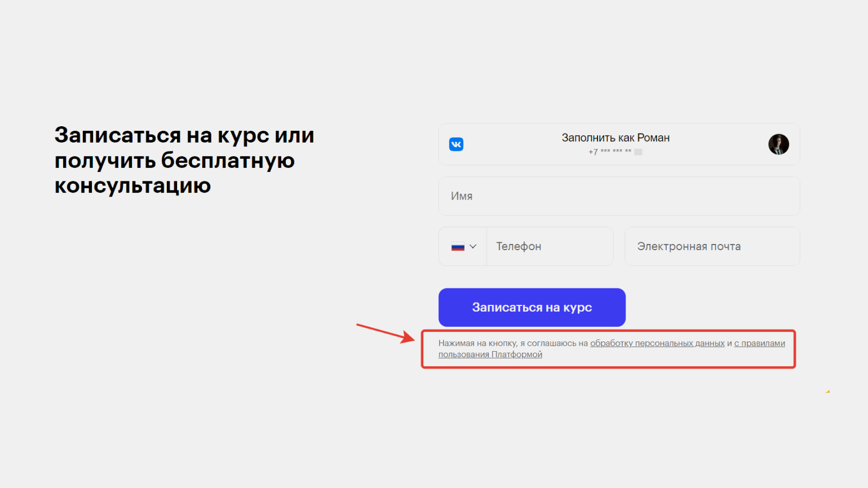Click the gray square hiding the last phone digits

pos(638,152)
